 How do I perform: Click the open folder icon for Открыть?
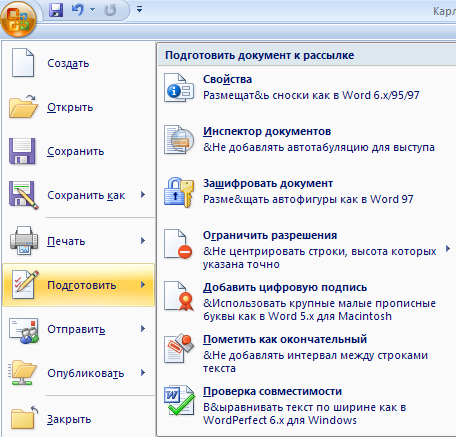tap(23, 107)
